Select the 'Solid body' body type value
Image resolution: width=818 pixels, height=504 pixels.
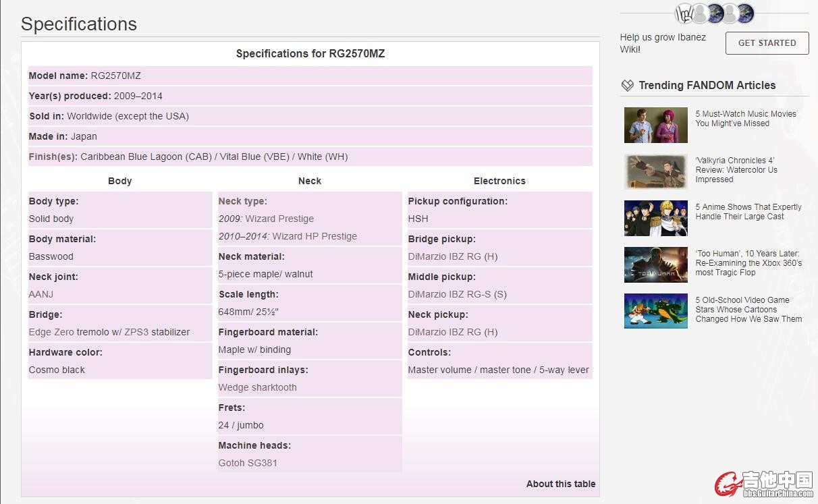[x=51, y=219]
